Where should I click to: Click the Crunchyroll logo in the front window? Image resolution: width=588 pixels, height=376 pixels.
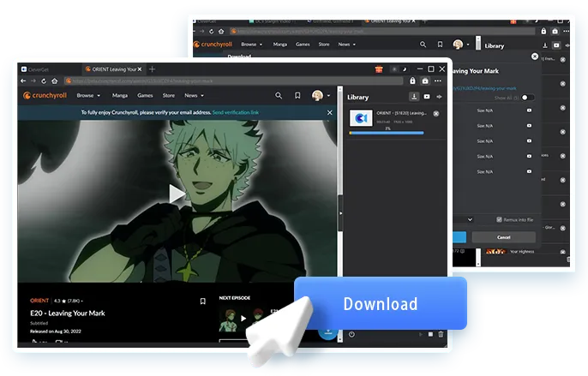[45, 96]
